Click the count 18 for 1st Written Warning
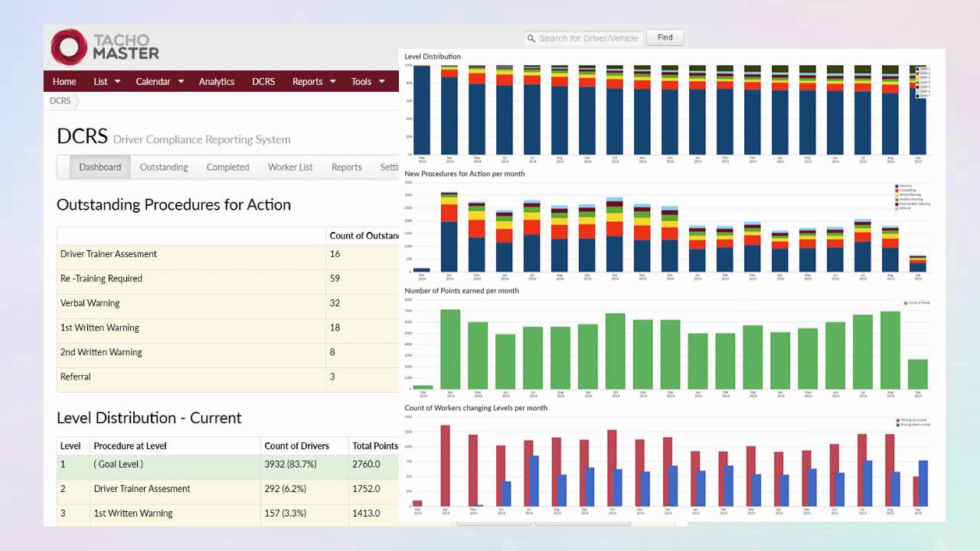 (x=335, y=328)
